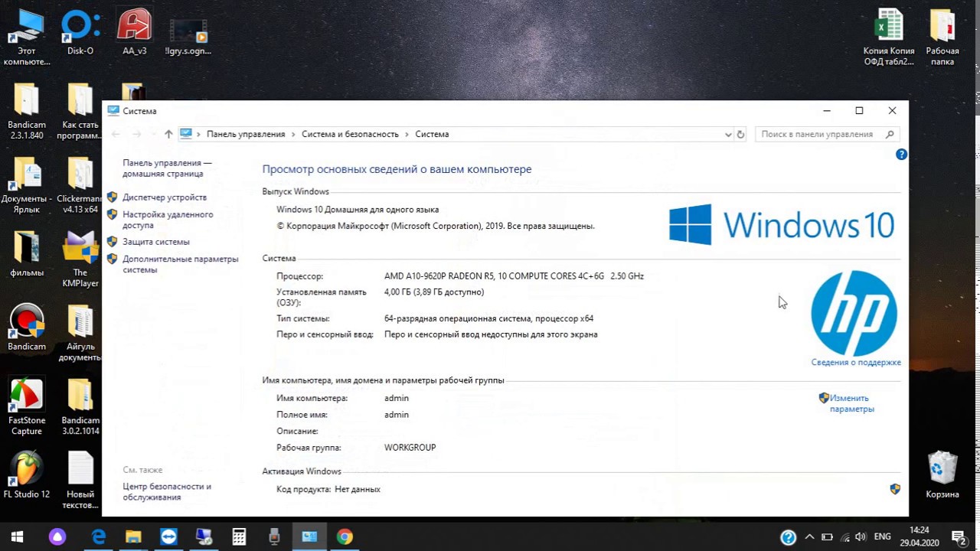
Task: Select the Bandicam 2.3.1.840 folder
Action: tap(27, 111)
